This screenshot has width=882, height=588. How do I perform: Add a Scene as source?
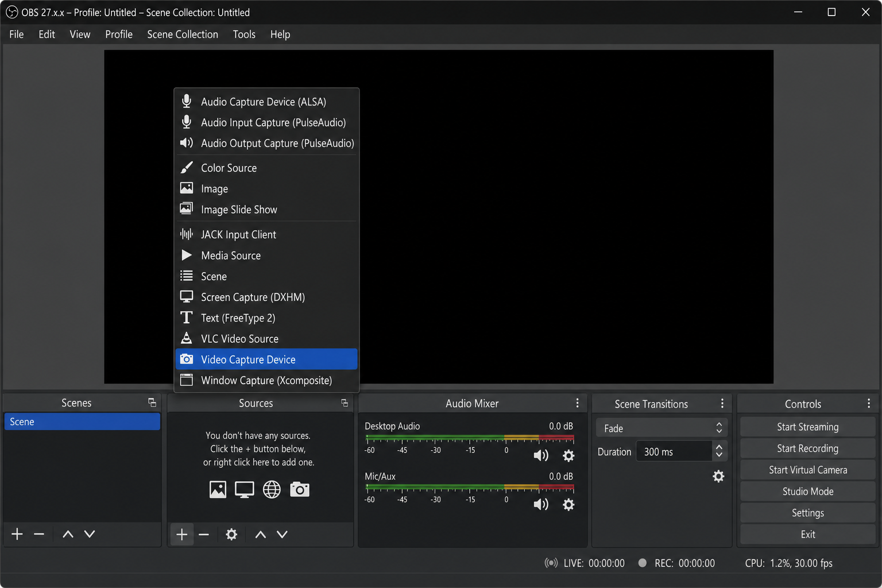(266, 276)
